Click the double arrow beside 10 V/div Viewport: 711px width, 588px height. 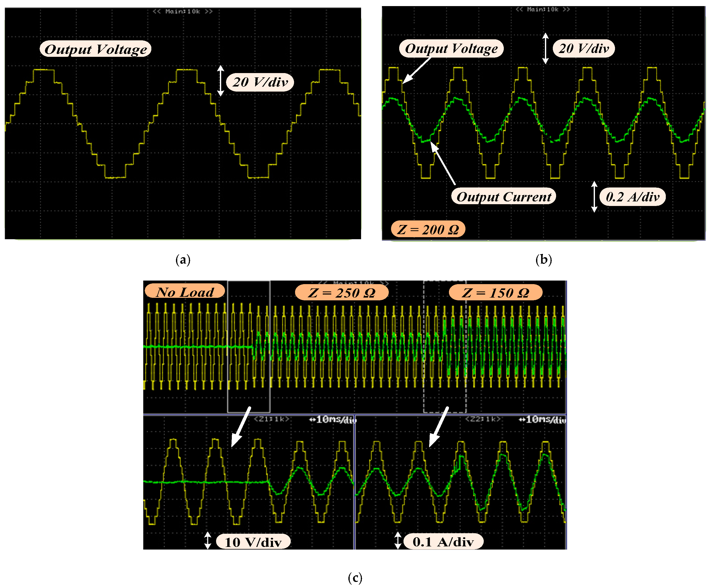click(207, 541)
